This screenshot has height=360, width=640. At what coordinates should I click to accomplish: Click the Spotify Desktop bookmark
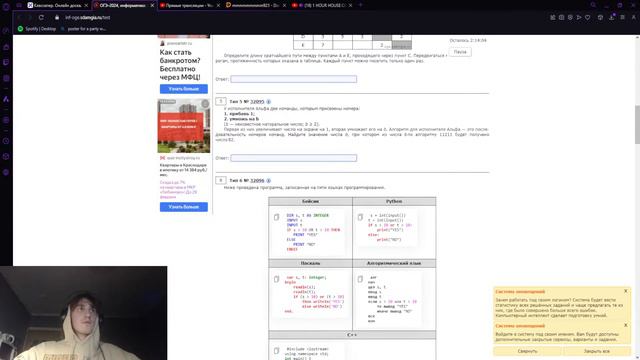[x=37, y=29]
